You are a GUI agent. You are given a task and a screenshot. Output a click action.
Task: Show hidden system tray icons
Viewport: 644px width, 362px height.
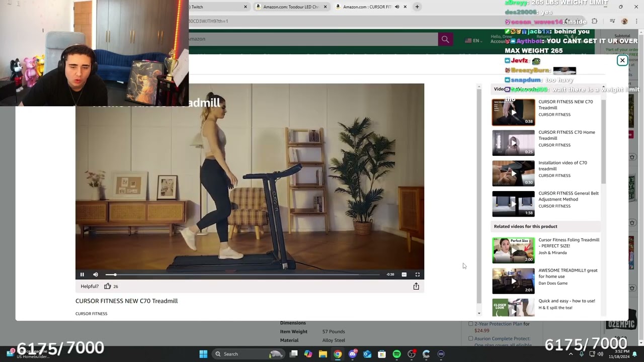571,354
